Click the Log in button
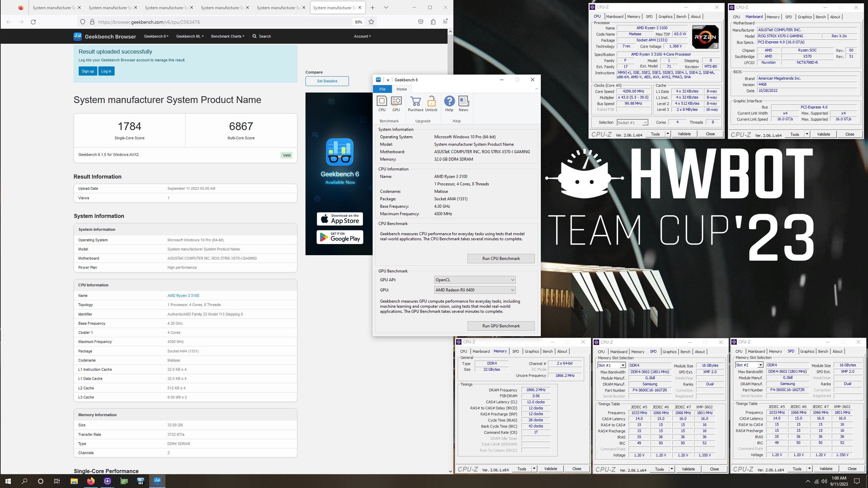The image size is (868, 488). (x=106, y=71)
